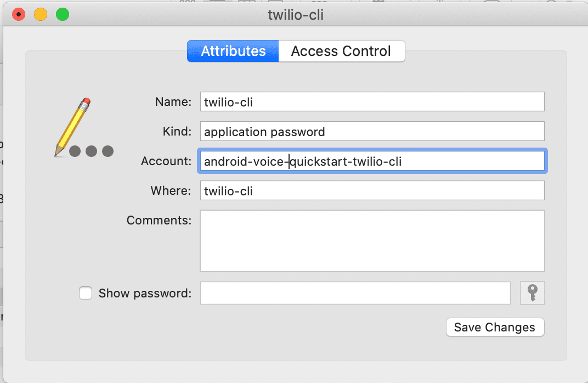Switch to the Access Control tab

click(341, 50)
